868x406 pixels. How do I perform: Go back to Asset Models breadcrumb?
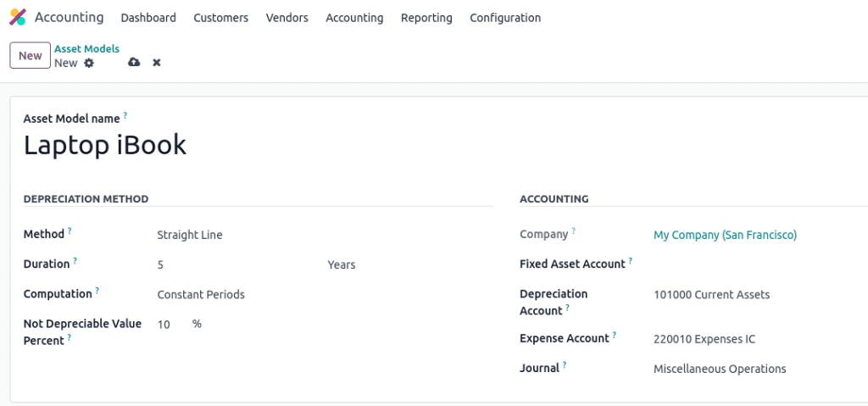pos(87,49)
